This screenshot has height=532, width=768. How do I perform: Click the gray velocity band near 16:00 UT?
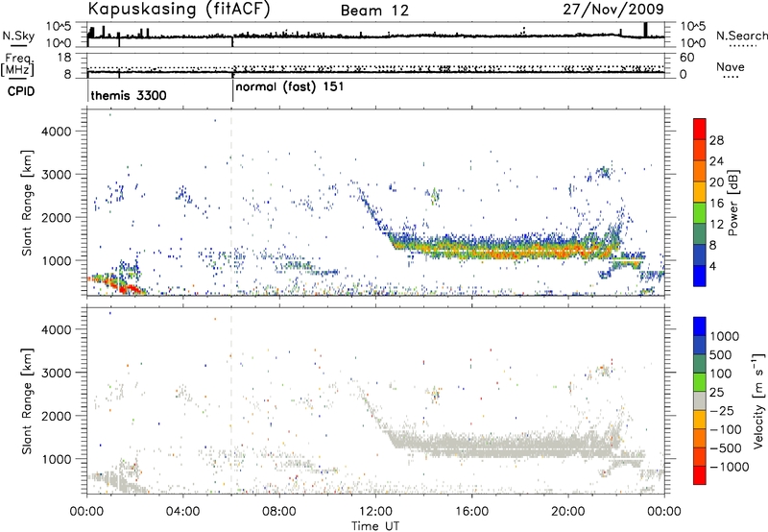(x=471, y=446)
